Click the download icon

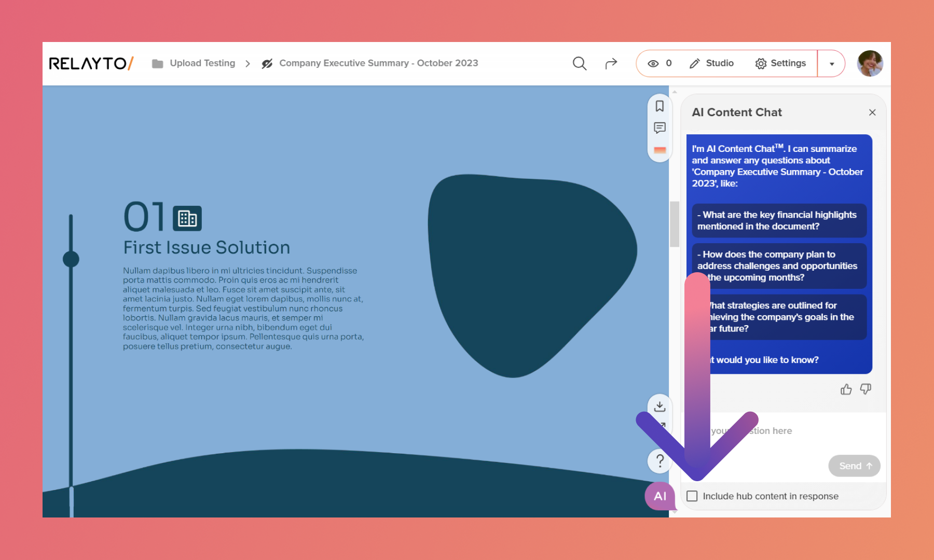pyautogui.click(x=660, y=406)
